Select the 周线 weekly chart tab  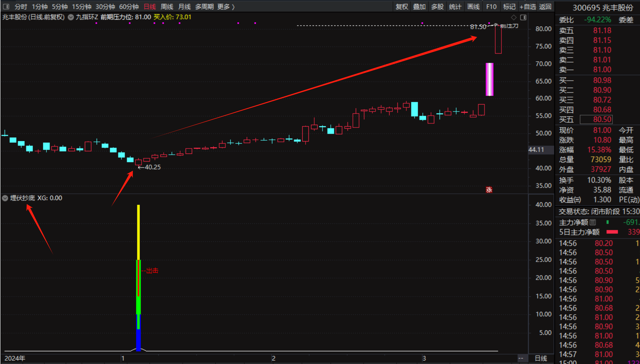(167, 7)
